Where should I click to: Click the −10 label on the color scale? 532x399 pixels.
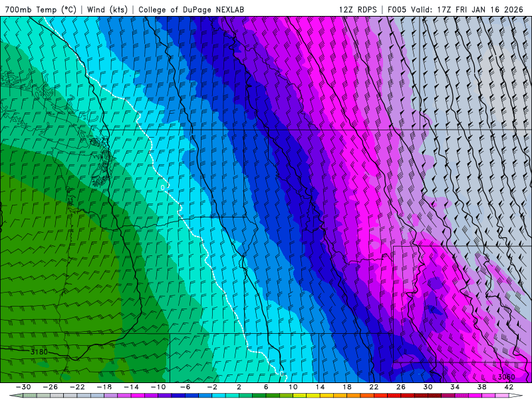[158, 387]
